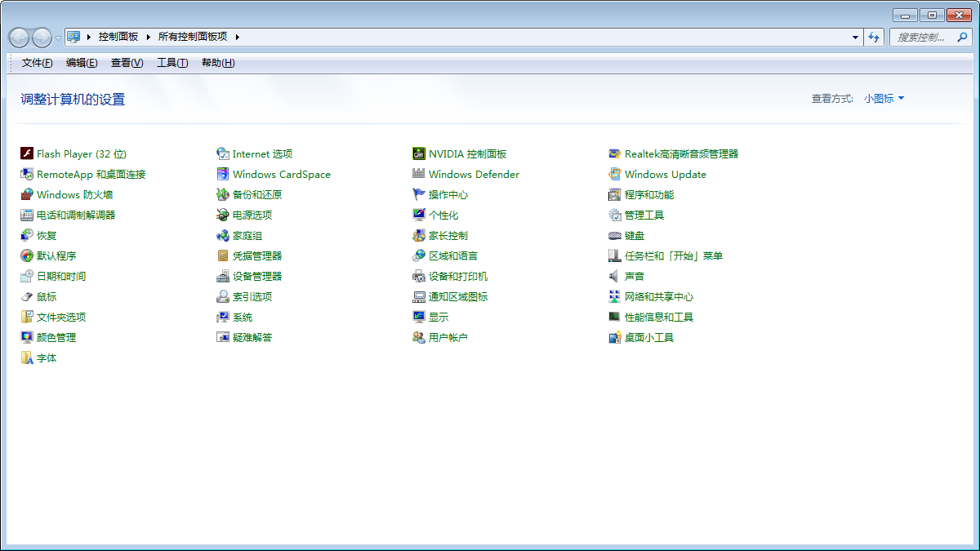980x551 pixels.
Task: Click the 设备管理器 icon
Action: click(x=223, y=276)
